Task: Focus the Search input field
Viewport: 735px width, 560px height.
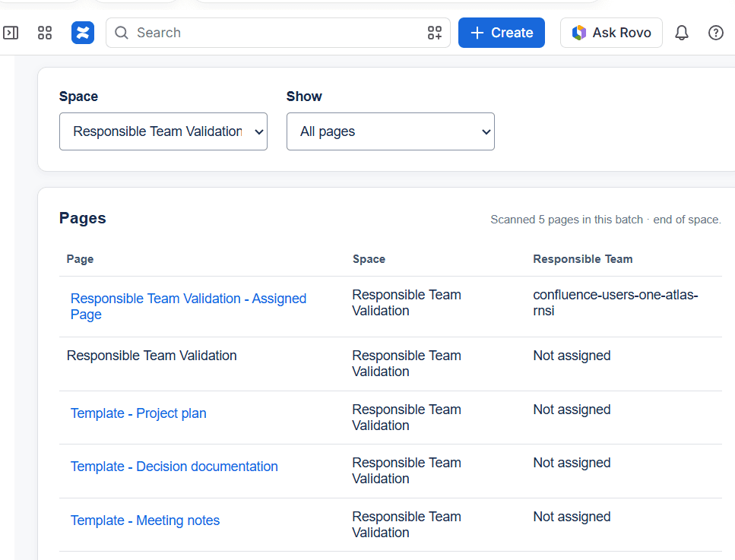Action: (278, 33)
